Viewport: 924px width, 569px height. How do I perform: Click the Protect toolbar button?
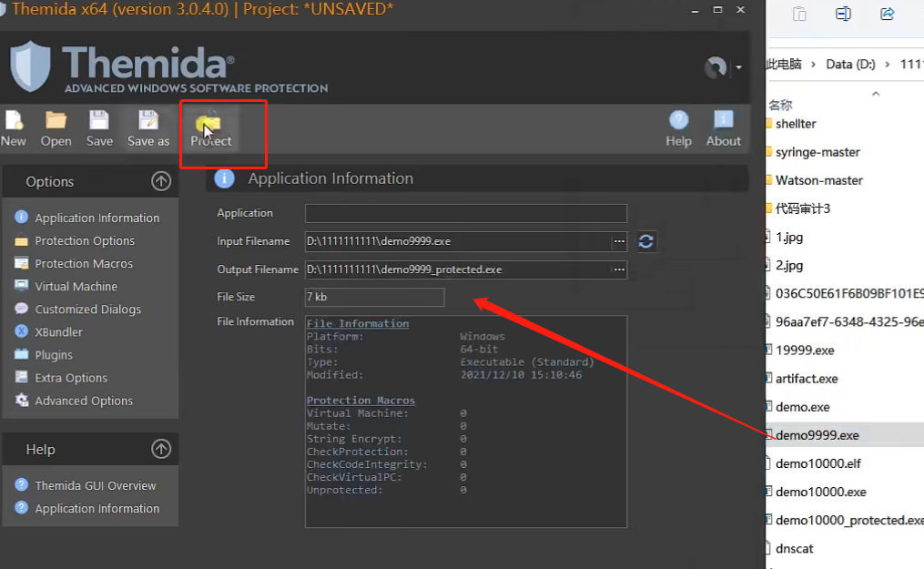pos(210,127)
